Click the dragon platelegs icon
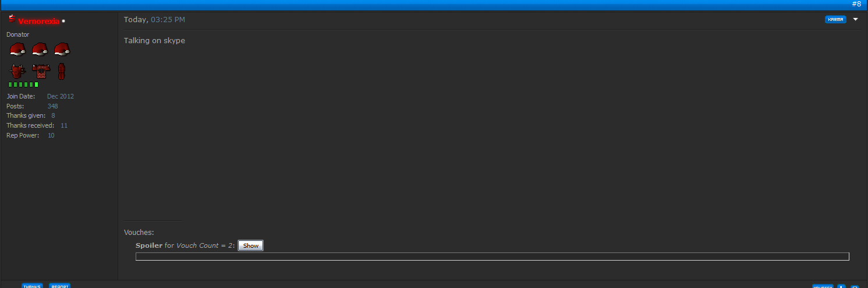This screenshot has height=288, width=868. click(x=62, y=72)
